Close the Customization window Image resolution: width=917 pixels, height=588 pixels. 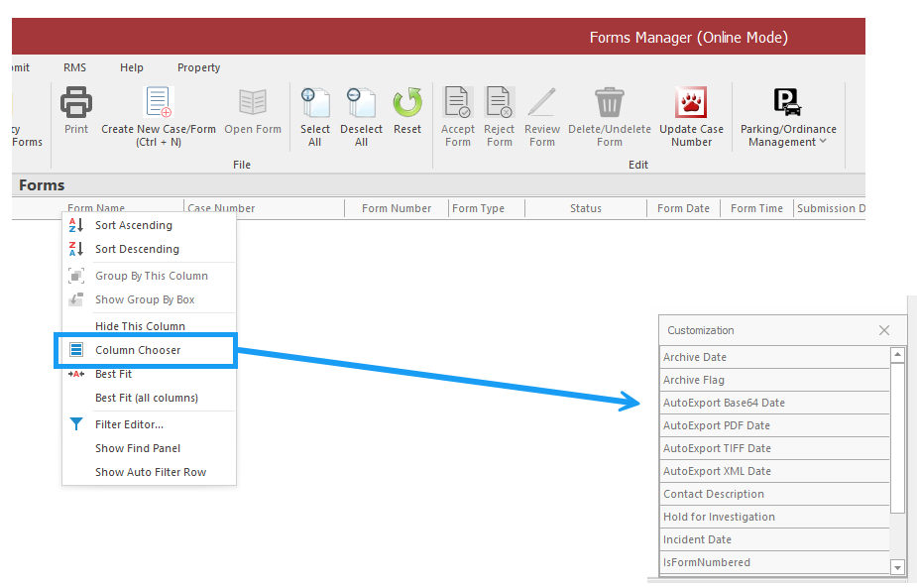[x=884, y=330]
